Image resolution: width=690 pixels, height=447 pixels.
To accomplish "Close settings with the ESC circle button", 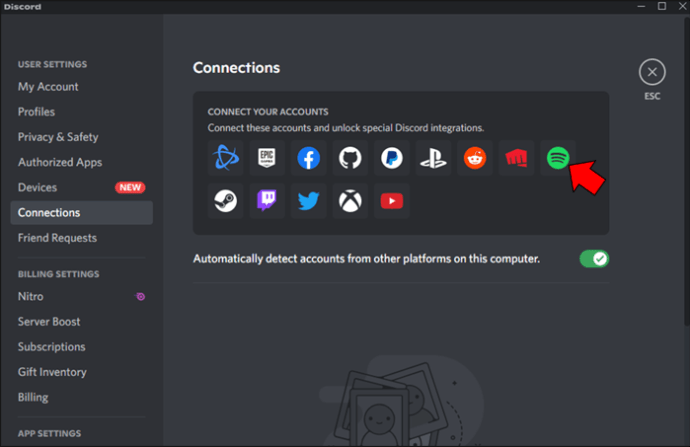I will click(652, 72).
